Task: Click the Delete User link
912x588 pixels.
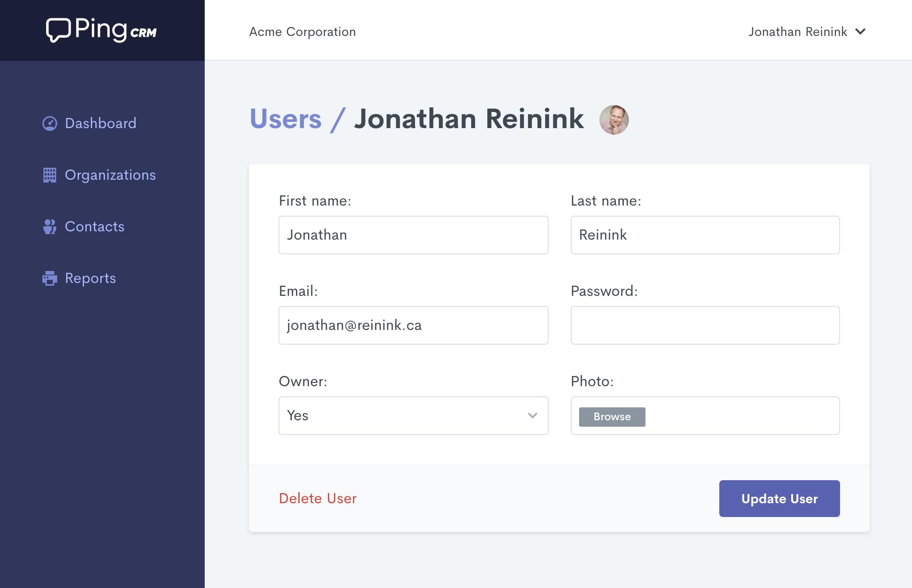Action: pos(318,499)
